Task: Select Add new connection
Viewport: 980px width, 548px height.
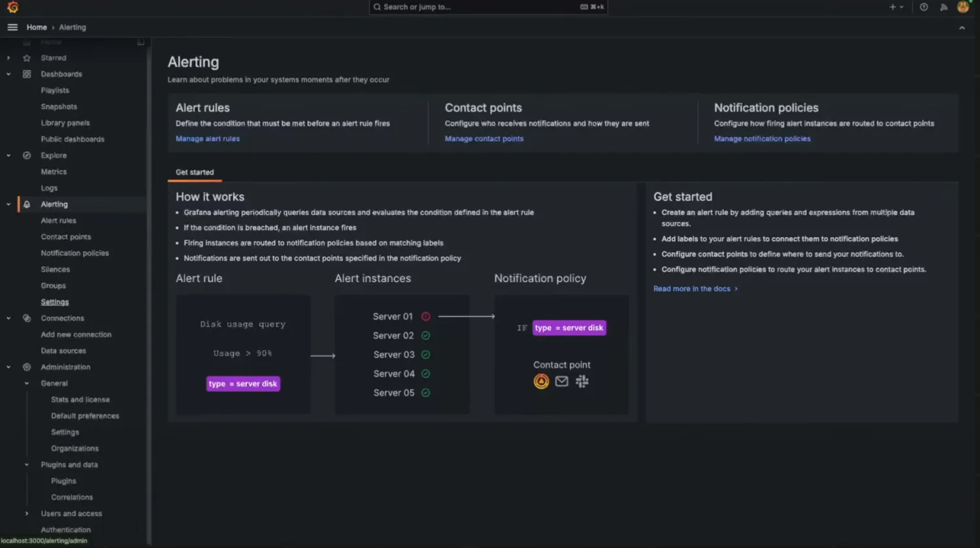Action: [76, 335]
